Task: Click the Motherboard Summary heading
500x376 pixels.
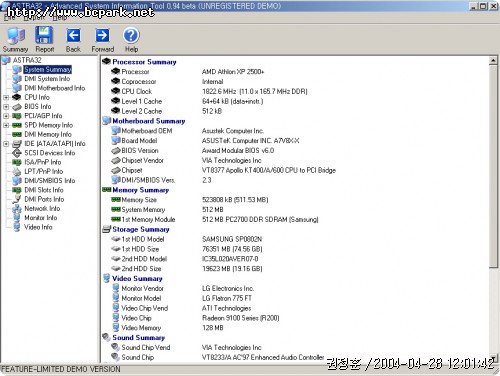Action: 149,121
